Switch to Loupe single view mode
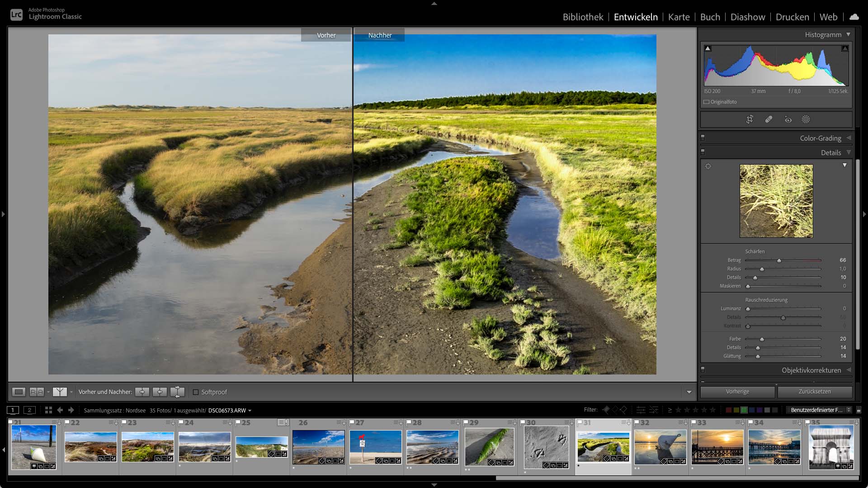 tap(19, 392)
